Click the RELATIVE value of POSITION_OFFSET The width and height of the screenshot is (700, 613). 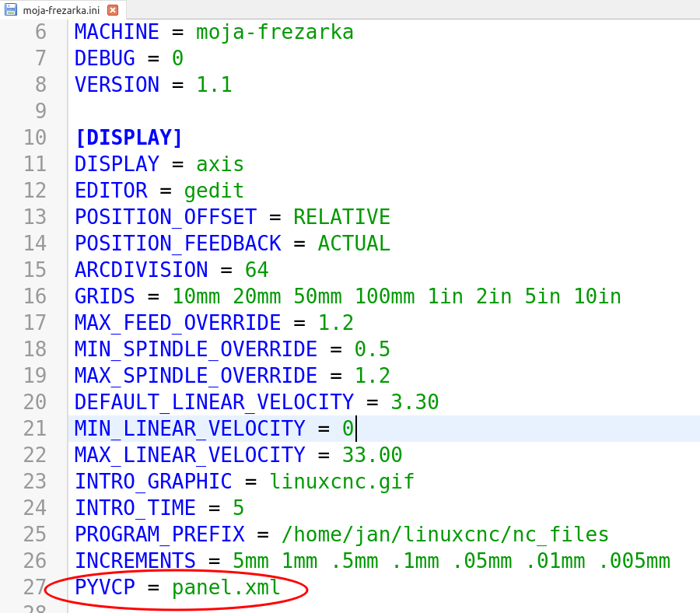(341, 217)
